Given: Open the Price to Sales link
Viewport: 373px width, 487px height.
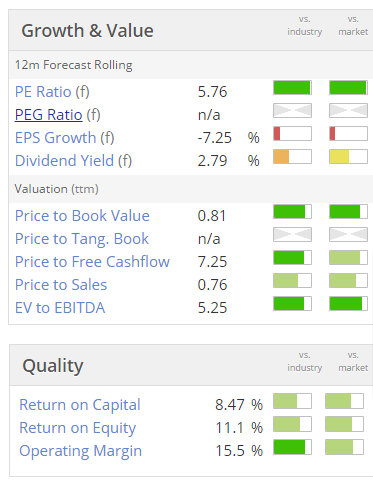Looking at the screenshot, I should coord(61,285).
